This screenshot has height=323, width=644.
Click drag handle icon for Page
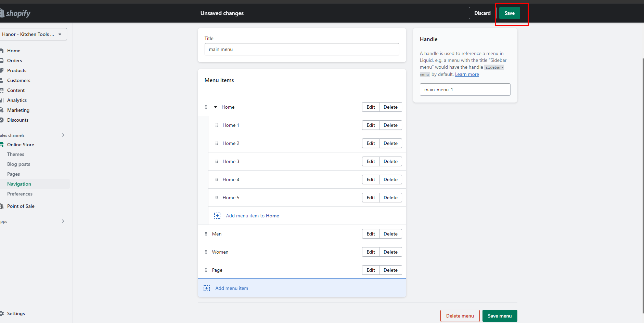[x=206, y=270]
